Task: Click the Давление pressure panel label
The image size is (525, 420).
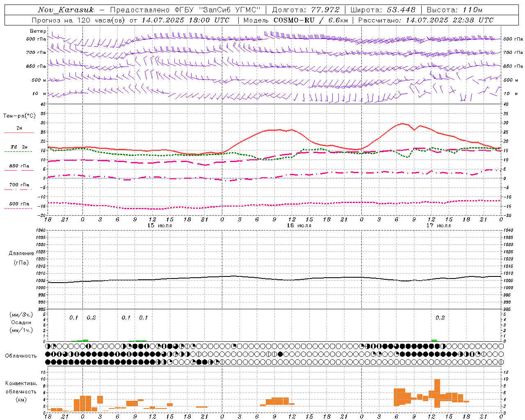Action: point(21,253)
